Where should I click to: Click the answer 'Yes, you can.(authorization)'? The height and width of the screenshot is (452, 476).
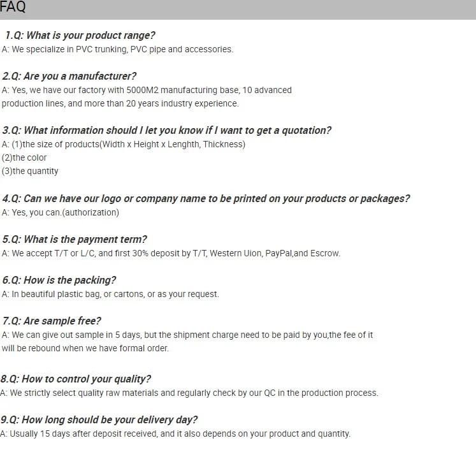(x=61, y=212)
